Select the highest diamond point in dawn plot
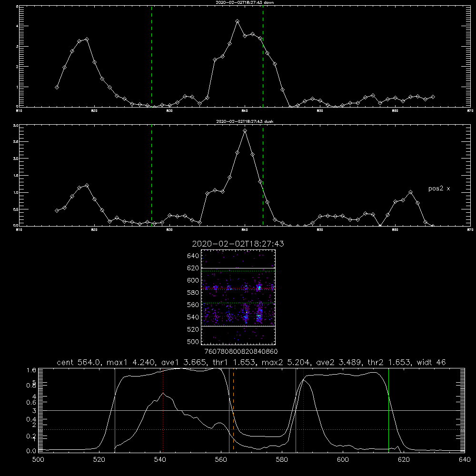Image resolution: width=476 pixels, height=476 pixels. [238, 21]
